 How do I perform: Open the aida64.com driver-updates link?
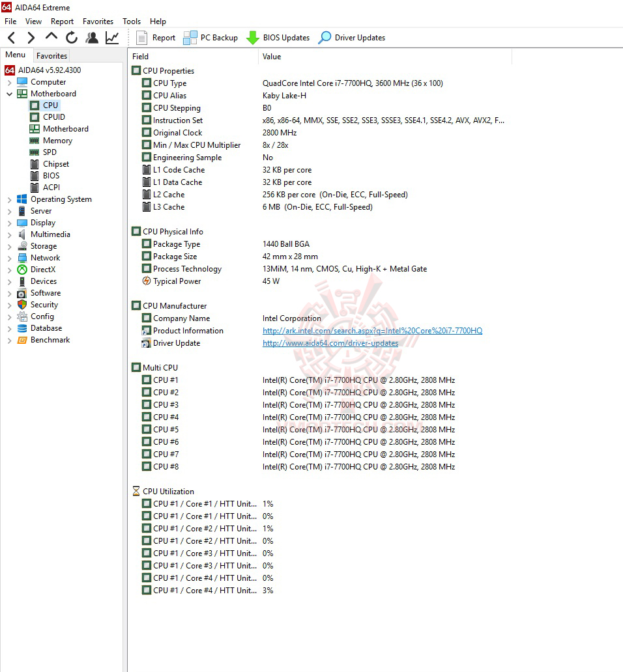click(330, 343)
